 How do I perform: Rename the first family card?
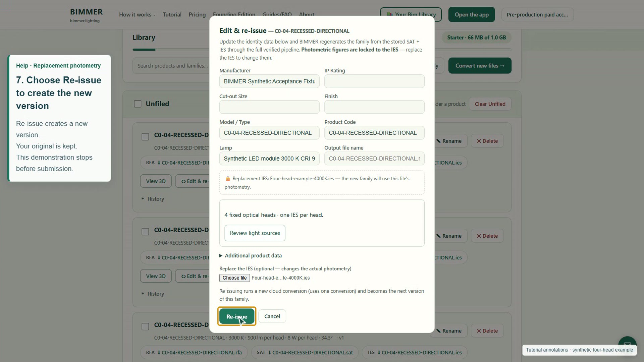click(x=449, y=141)
